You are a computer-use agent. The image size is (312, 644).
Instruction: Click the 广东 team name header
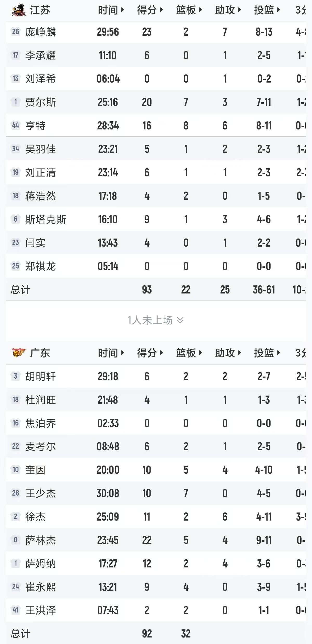(x=40, y=353)
